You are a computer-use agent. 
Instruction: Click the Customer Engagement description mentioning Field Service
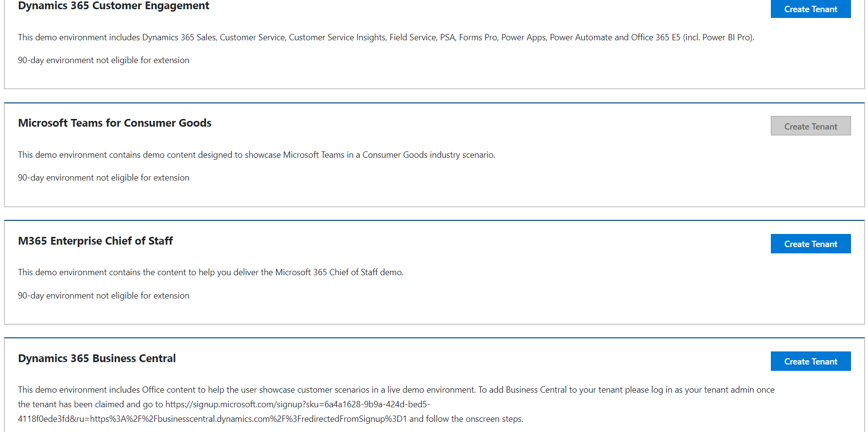(x=386, y=37)
